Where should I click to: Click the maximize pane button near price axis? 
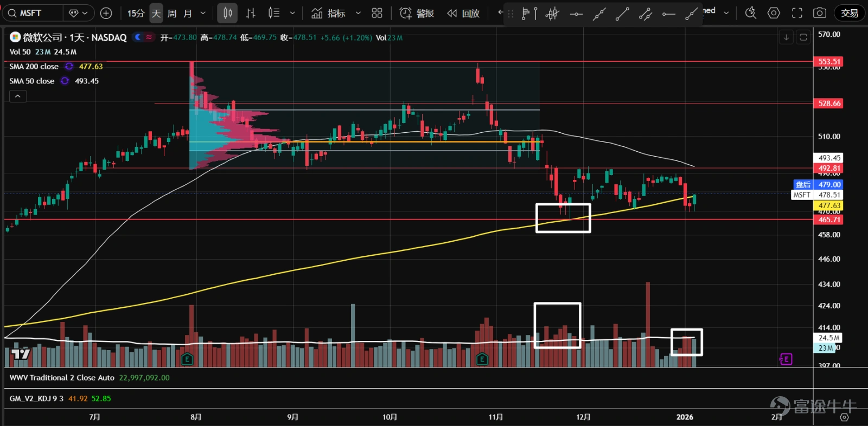tap(803, 37)
